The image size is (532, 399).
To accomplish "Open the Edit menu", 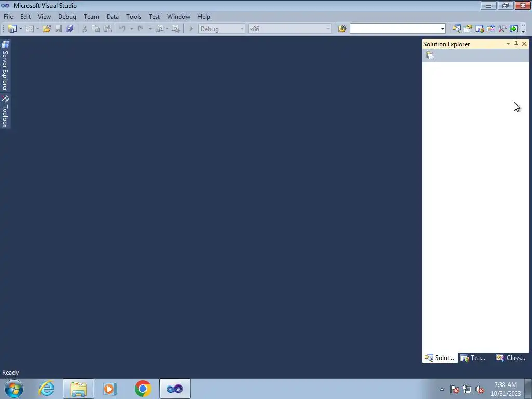I will point(25,16).
